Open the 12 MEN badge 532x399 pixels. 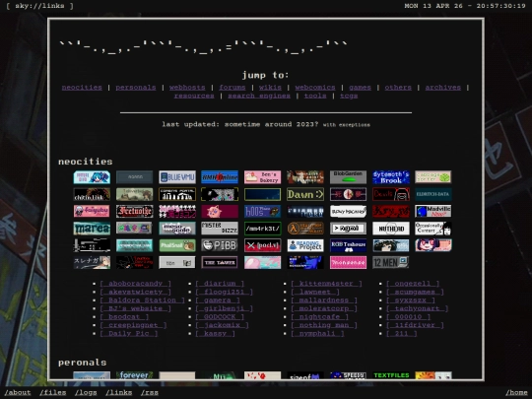point(391,263)
